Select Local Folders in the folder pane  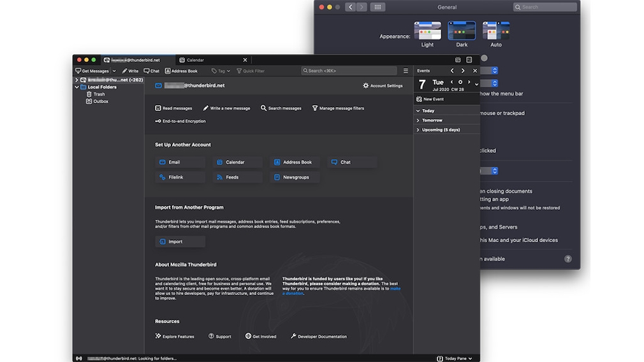tap(99, 87)
